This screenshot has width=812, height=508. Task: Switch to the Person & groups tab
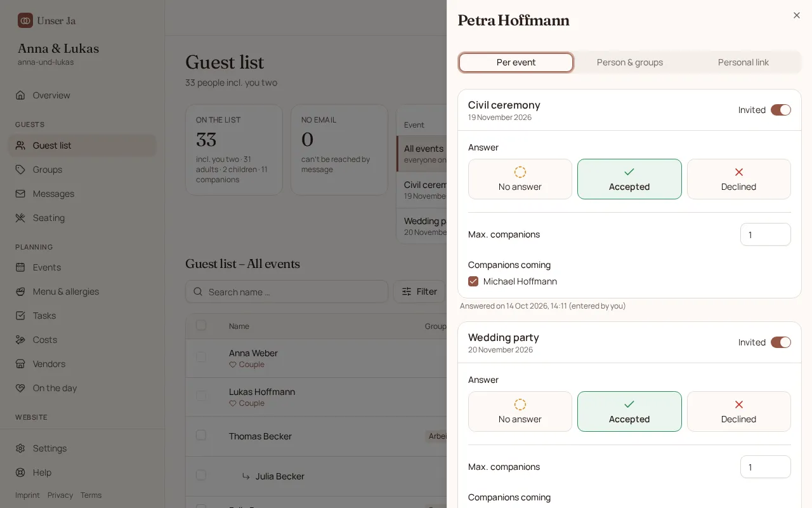tap(630, 62)
